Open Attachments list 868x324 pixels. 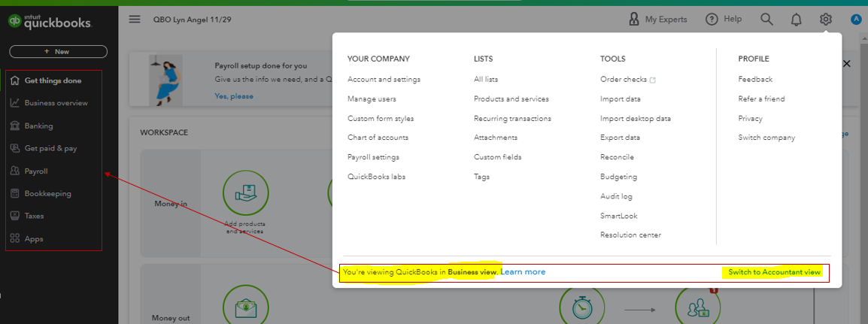point(496,137)
